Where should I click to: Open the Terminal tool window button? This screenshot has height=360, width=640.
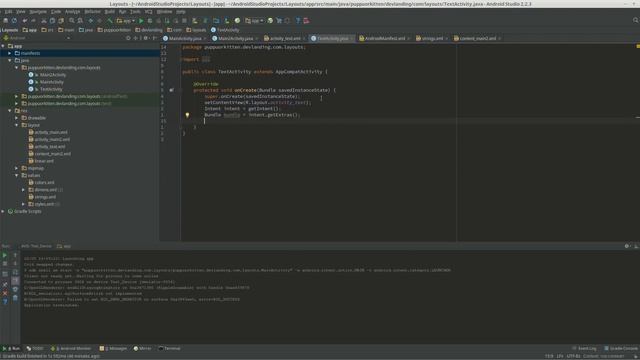click(169, 349)
